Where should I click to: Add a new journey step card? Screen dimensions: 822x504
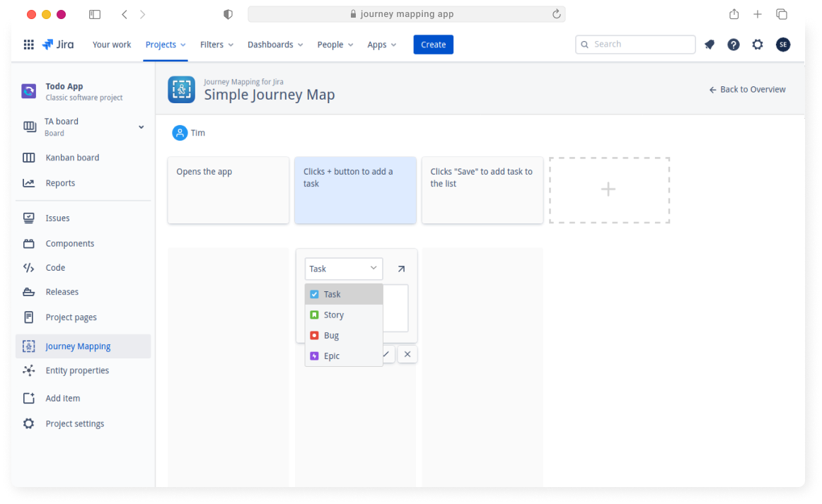point(609,189)
